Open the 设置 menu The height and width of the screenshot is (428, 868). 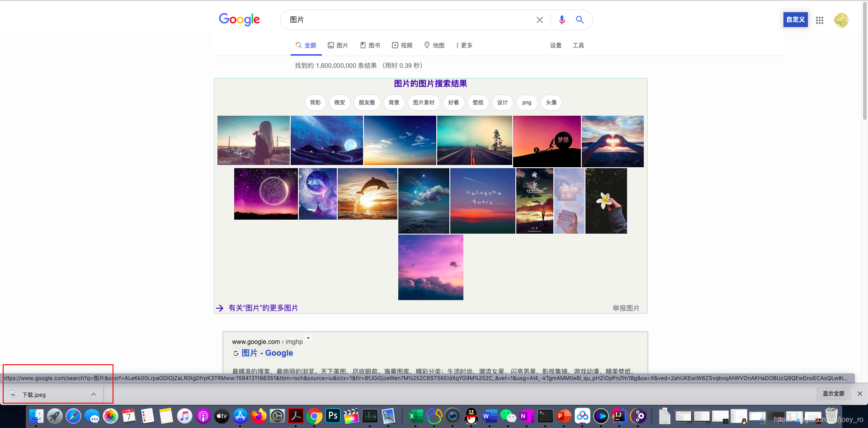[556, 45]
